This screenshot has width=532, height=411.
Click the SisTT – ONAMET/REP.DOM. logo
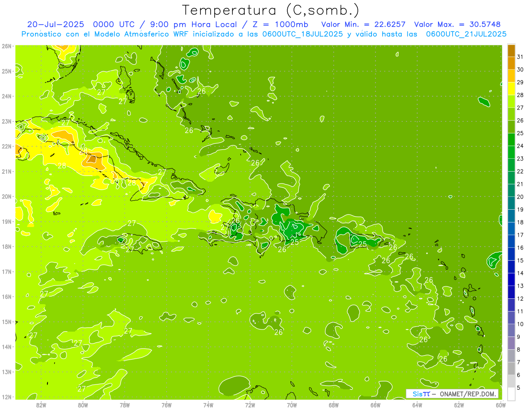click(452, 394)
